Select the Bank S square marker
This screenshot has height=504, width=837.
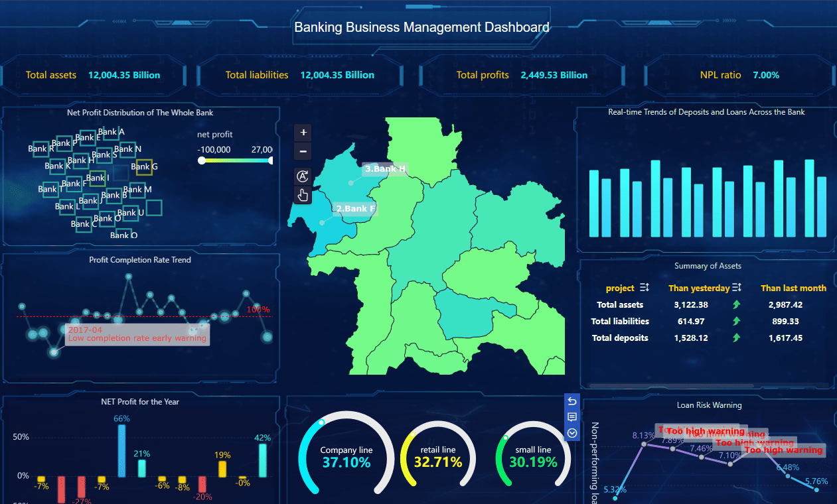(104, 156)
